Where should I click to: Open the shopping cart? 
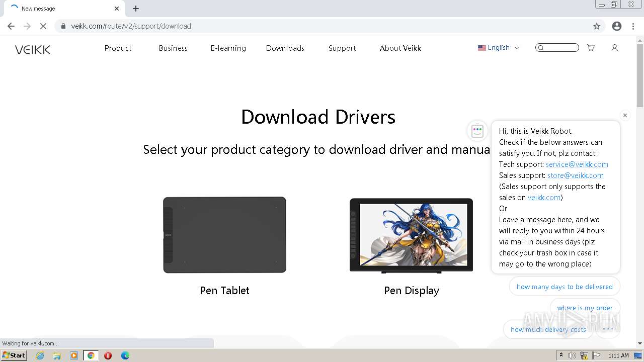coord(591,48)
